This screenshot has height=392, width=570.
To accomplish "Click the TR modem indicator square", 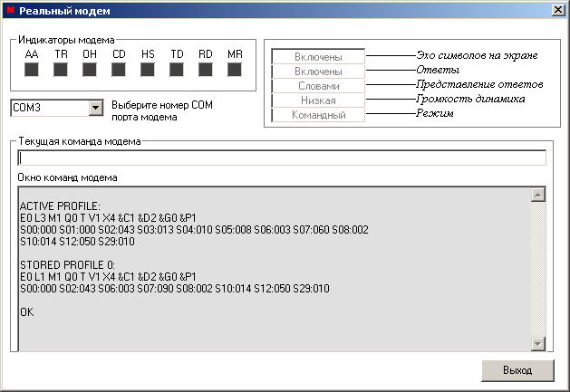I will tap(61, 70).
